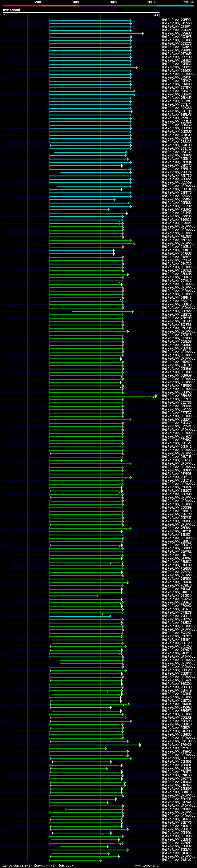
Task: Select UniRef100_P32911 label
Action: click(177, 399)
